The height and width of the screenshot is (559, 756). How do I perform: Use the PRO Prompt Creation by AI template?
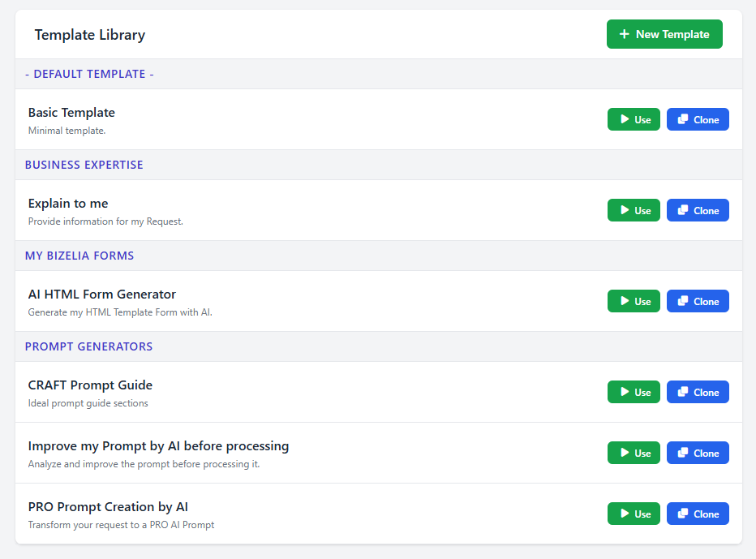pos(634,514)
